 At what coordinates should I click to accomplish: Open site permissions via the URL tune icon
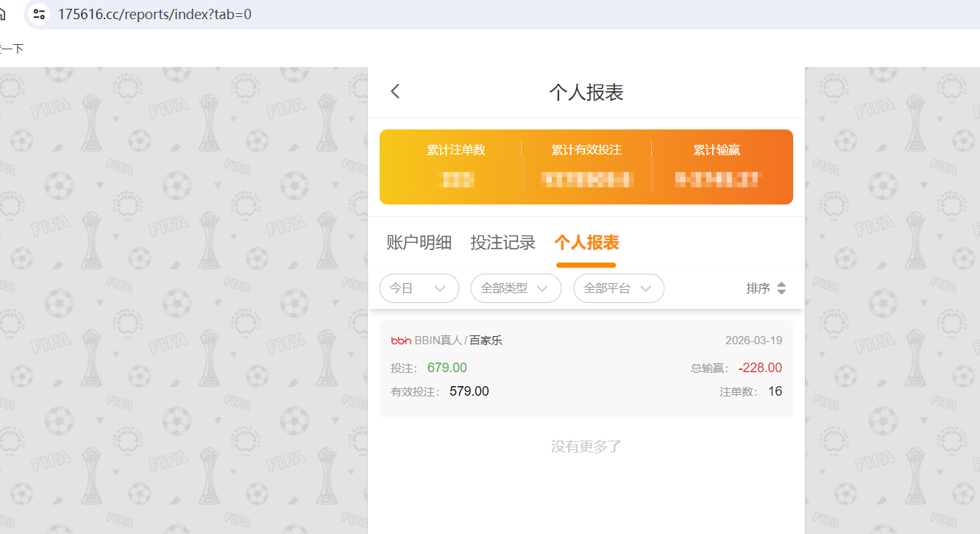pos(38,13)
